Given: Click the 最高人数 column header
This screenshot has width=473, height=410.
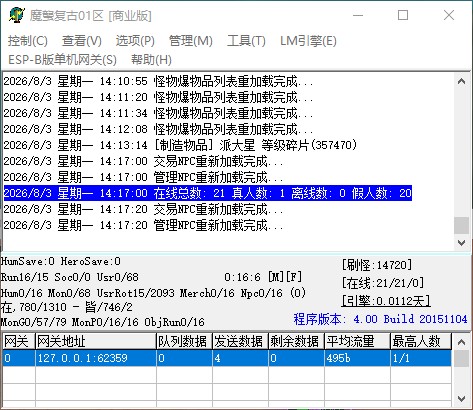Looking at the screenshot, I should coord(421,341).
